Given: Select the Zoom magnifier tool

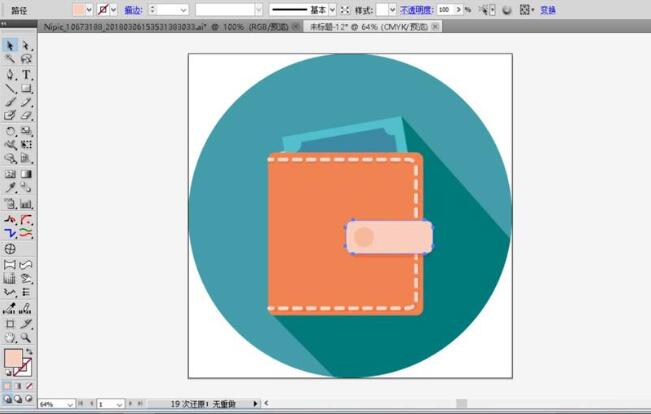Looking at the screenshot, I should (x=27, y=338).
